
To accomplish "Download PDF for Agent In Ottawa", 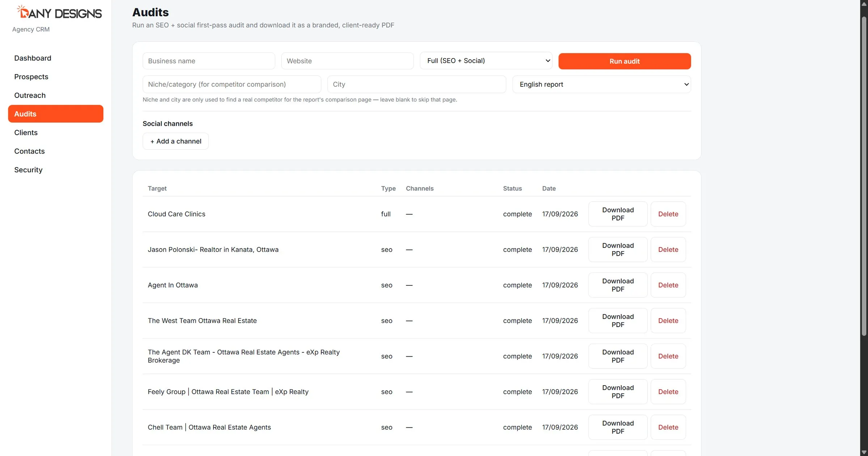I will (618, 285).
